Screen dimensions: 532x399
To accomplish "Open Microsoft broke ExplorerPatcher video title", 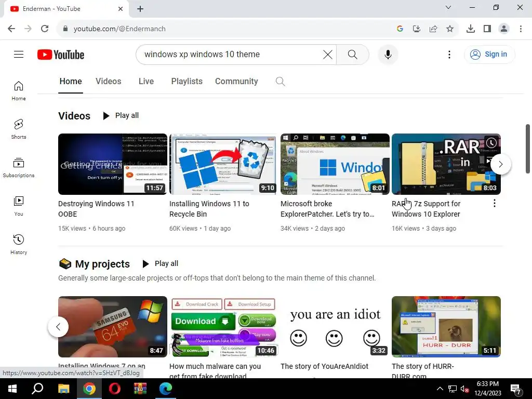I will pyautogui.click(x=327, y=209).
